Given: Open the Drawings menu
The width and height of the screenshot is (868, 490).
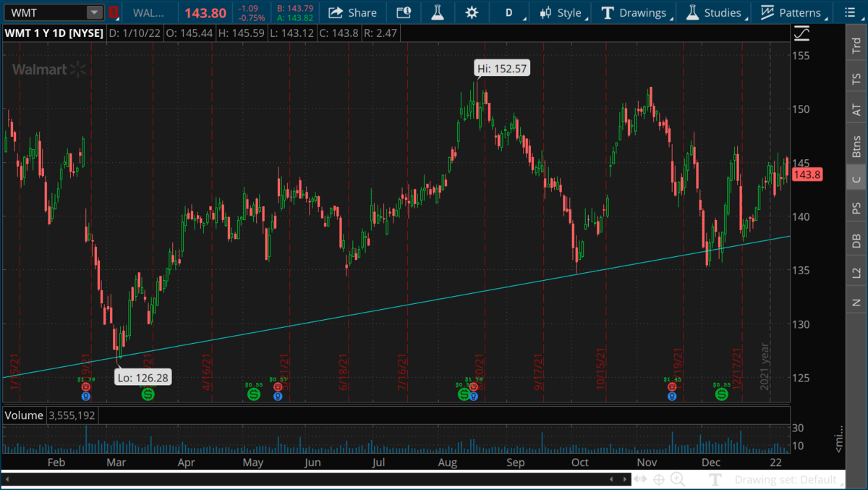Looking at the screenshot, I should pyautogui.click(x=635, y=12).
